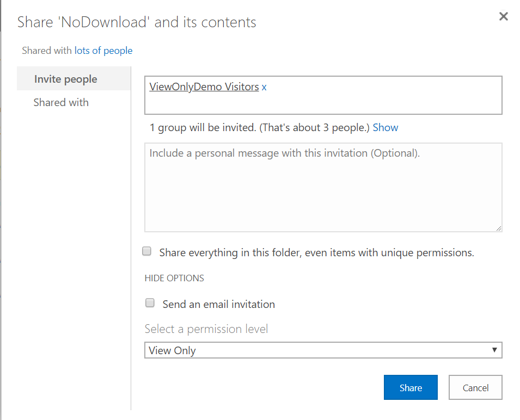This screenshot has height=420, width=520.
Task: Select the ViewOnlyDemo Visitors group entry
Action: 204,87
